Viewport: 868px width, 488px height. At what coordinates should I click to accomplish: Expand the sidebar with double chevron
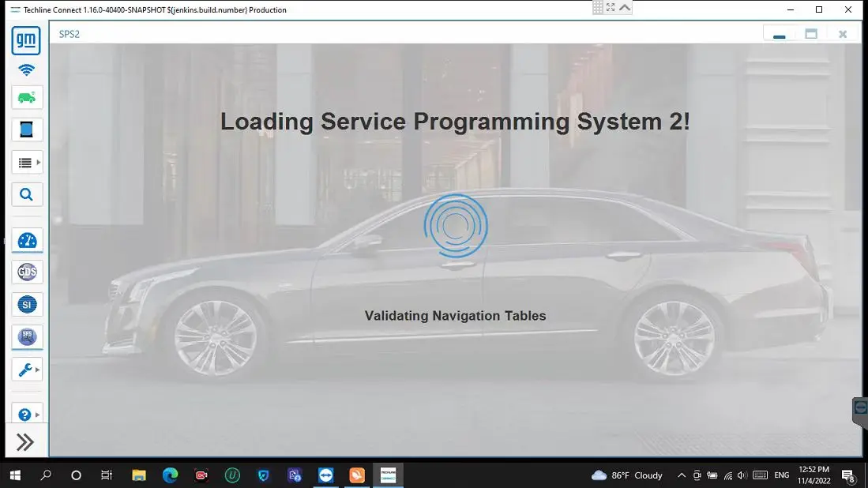pos(25,441)
